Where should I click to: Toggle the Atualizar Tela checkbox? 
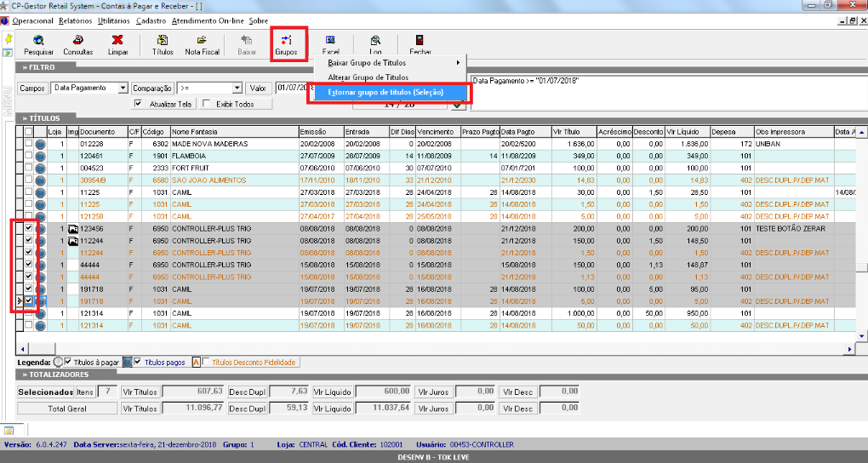point(139,104)
